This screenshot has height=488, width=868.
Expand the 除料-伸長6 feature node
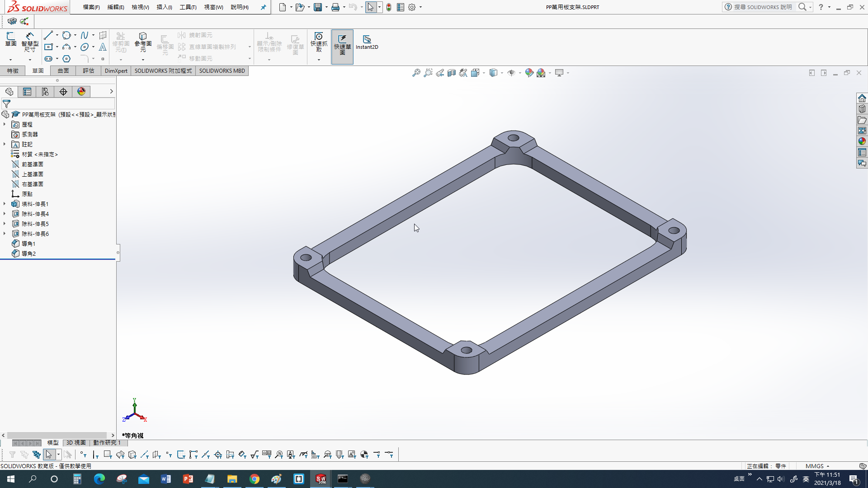click(5, 234)
